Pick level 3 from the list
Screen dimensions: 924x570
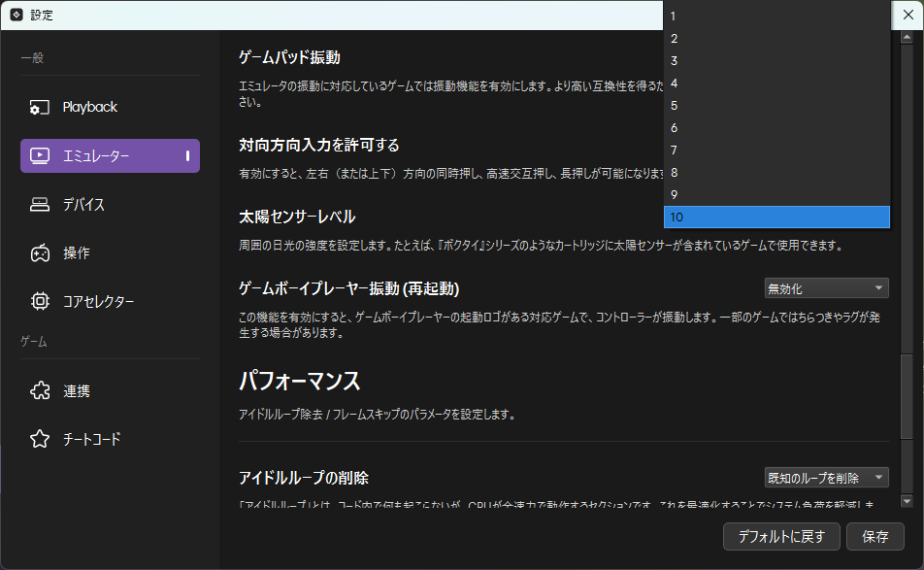coord(776,61)
